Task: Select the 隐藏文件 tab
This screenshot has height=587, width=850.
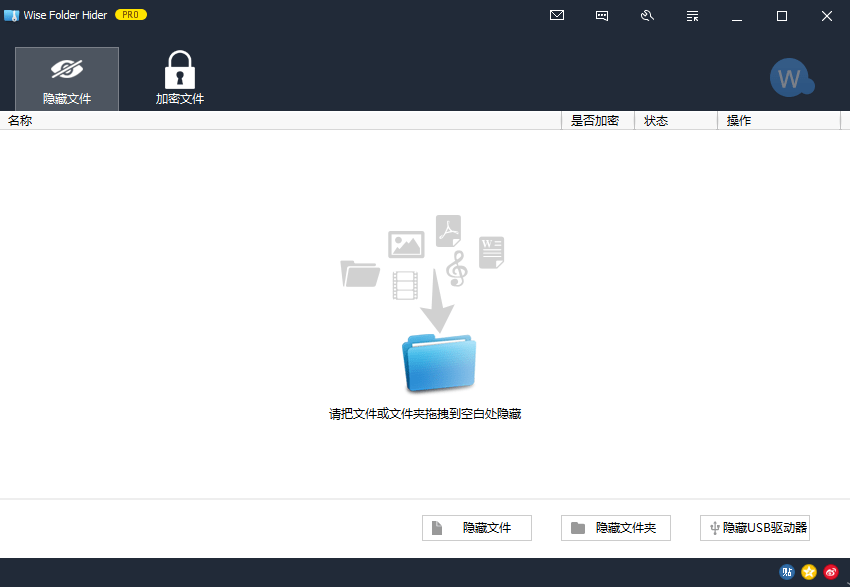Action: click(66, 79)
